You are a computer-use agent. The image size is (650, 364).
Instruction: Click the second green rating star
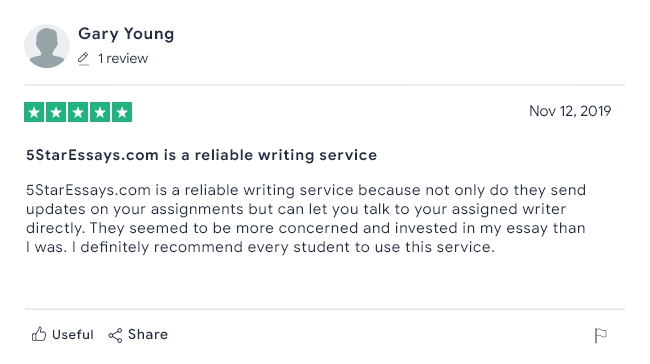click(x=56, y=112)
